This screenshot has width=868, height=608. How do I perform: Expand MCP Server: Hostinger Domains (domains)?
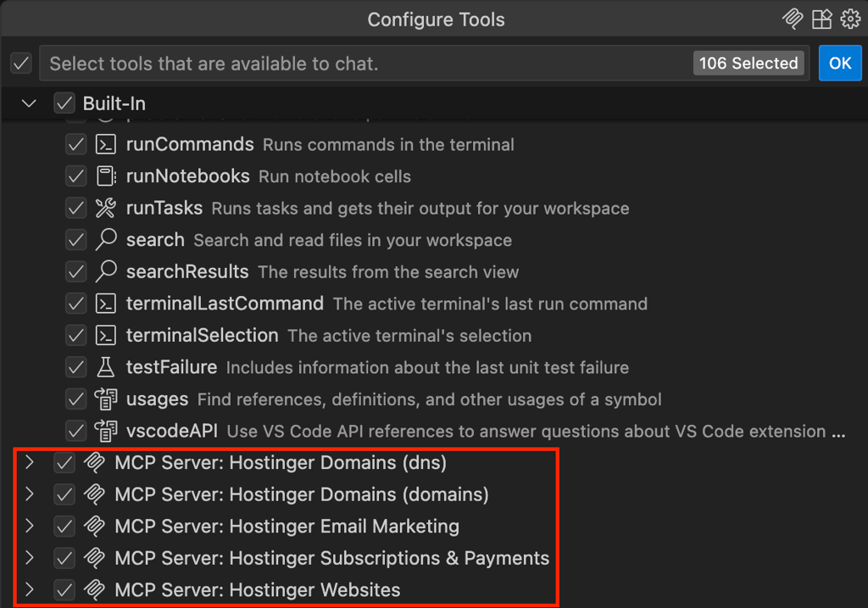point(30,494)
